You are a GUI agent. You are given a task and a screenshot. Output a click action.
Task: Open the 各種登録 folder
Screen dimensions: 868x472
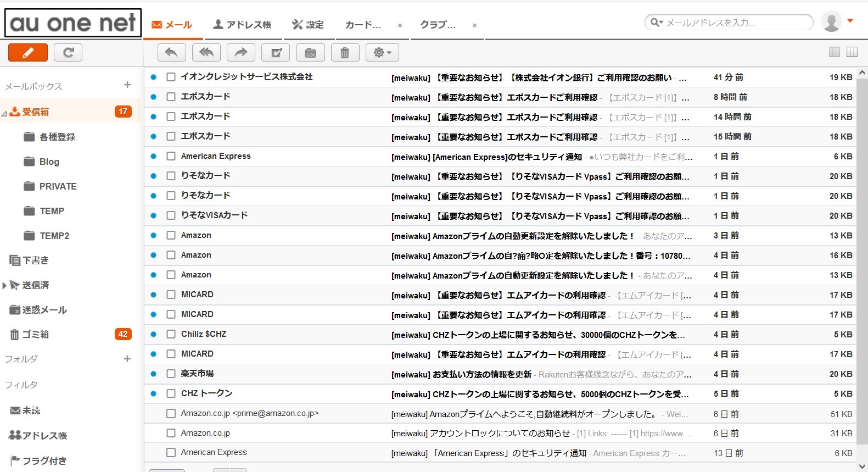tap(57, 137)
